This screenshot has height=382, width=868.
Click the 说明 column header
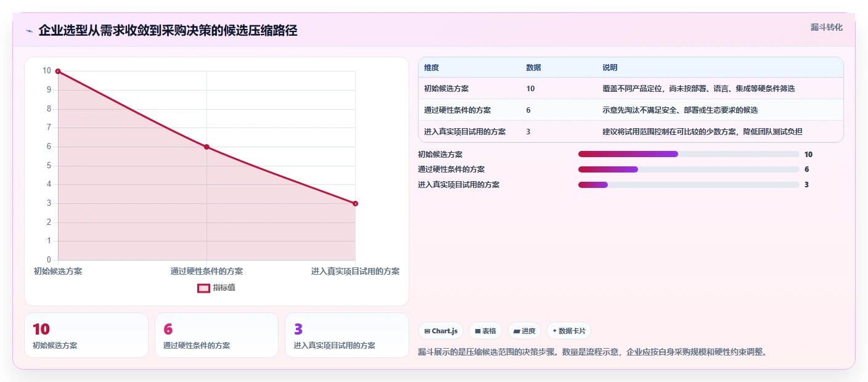610,68
